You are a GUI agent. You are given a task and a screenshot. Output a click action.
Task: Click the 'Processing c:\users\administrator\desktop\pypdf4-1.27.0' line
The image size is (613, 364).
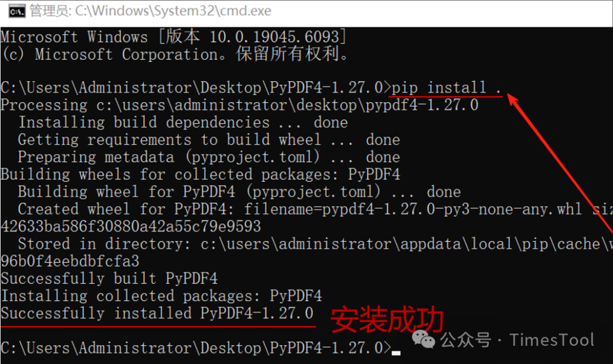[x=240, y=105]
